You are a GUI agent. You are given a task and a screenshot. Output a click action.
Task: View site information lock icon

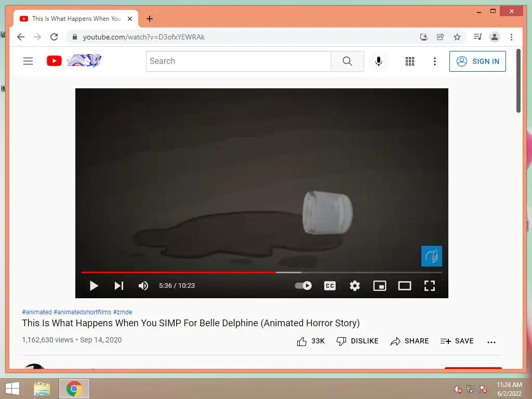pos(75,37)
